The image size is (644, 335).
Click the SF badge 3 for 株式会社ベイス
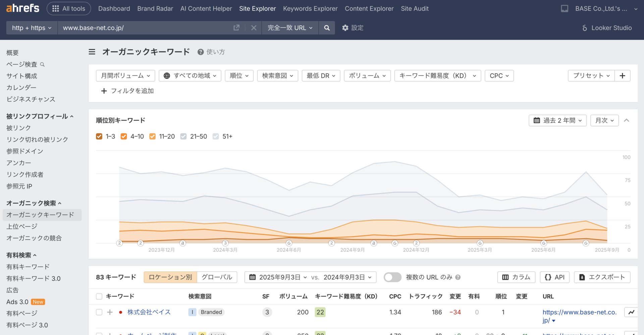[x=267, y=312]
